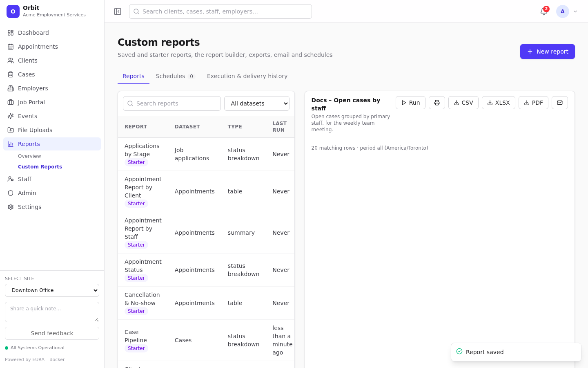The width and height of the screenshot is (588, 368).
Task: Open the notifications bell
Action: (544, 11)
